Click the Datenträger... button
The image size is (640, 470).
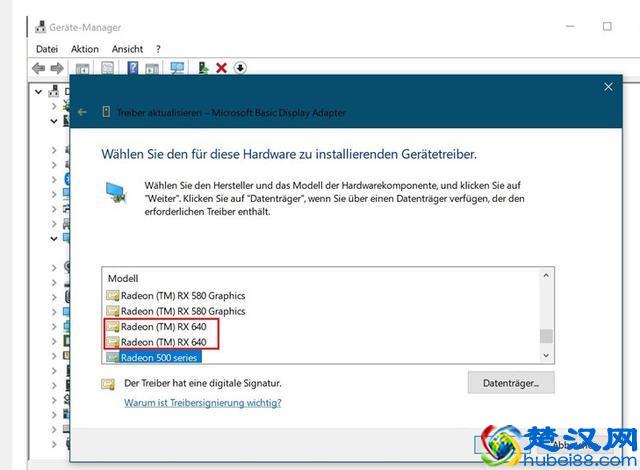[x=510, y=383]
